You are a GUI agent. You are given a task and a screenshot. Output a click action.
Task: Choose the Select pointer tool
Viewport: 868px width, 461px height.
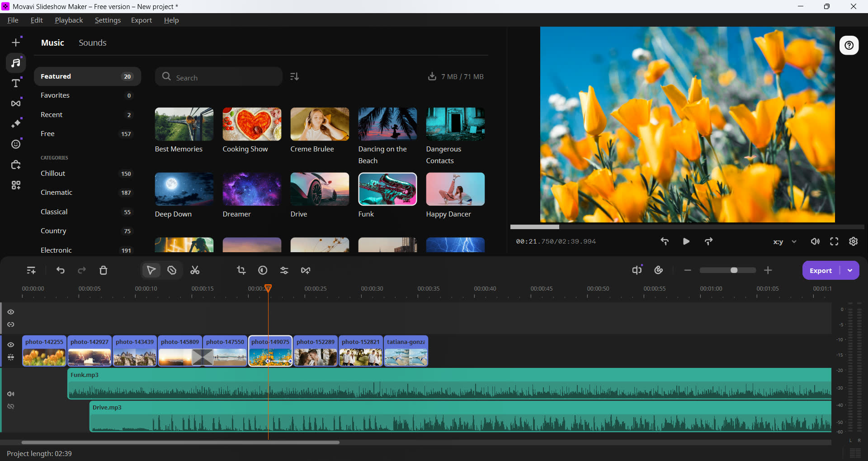pos(151,270)
